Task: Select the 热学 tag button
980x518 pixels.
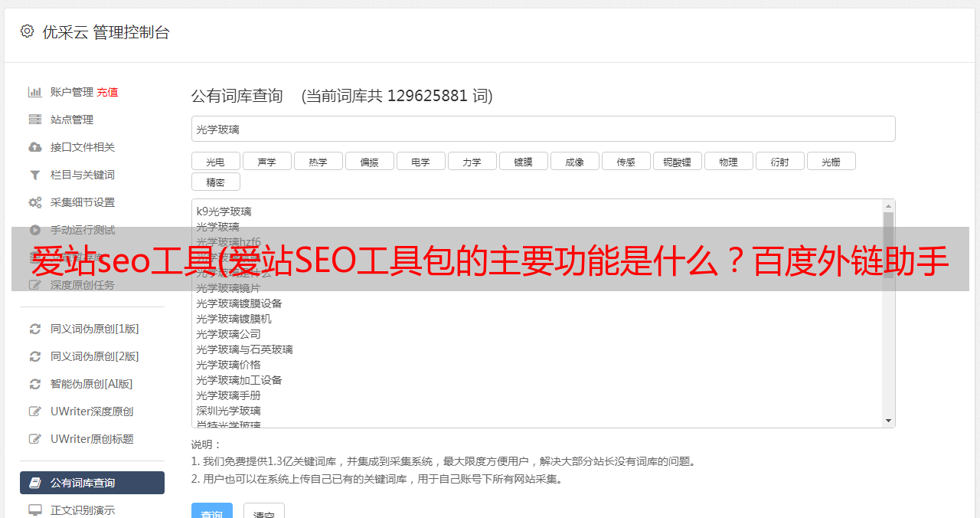Action: [318, 161]
